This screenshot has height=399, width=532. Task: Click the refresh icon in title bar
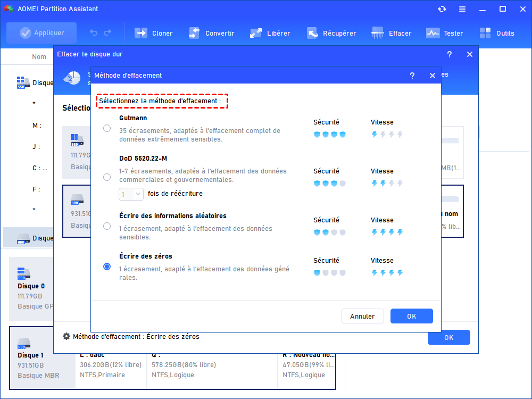click(x=442, y=9)
